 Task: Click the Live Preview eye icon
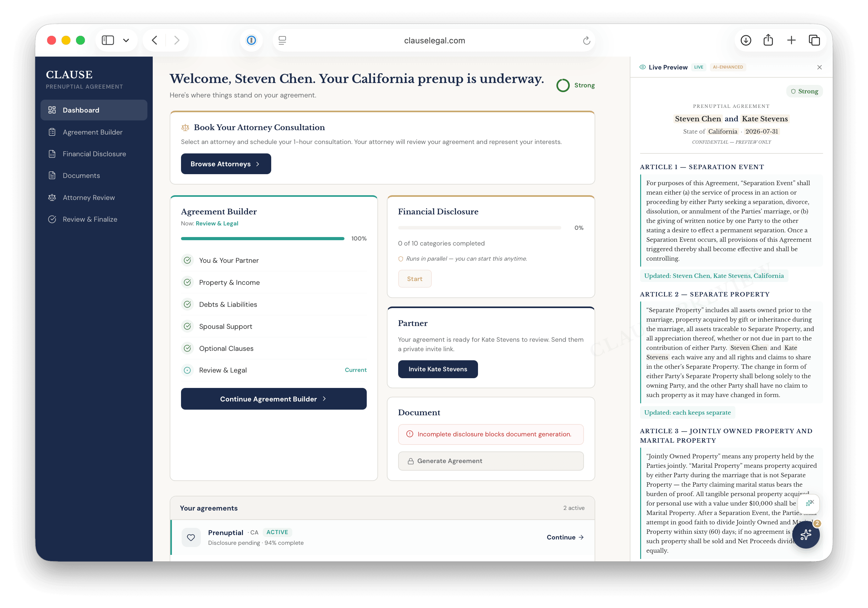coord(642,67)
